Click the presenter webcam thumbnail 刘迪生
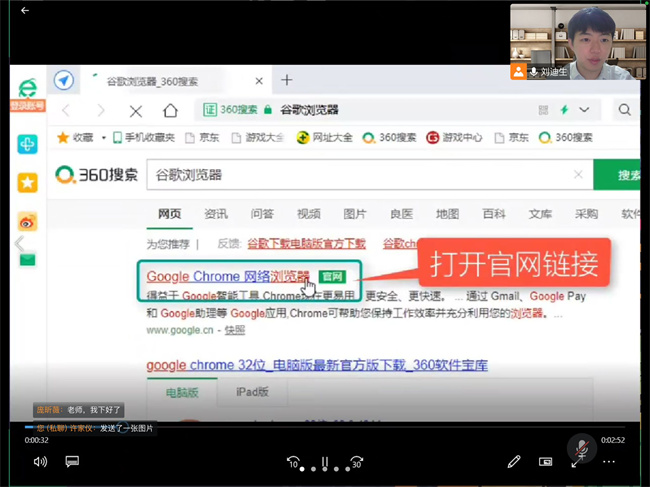650x487 pixels. tap(578, 42)
